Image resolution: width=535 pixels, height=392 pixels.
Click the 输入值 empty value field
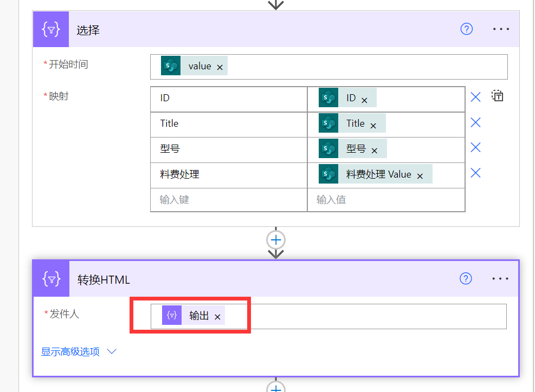pos(385,200)
